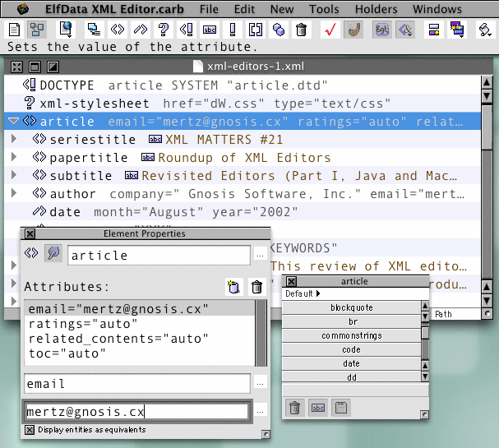Click the attribute value field mertz@gnosis.cx
Viewport: 499px width, 448px height.
click(136, 411)
